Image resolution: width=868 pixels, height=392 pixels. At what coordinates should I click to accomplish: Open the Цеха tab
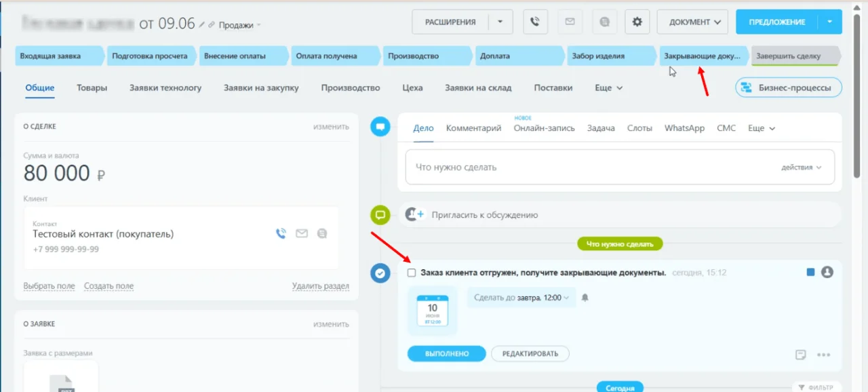coord(412,87)
